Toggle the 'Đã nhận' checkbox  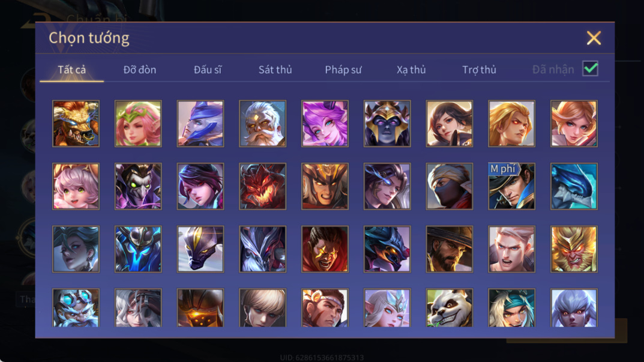click(590, 68)
